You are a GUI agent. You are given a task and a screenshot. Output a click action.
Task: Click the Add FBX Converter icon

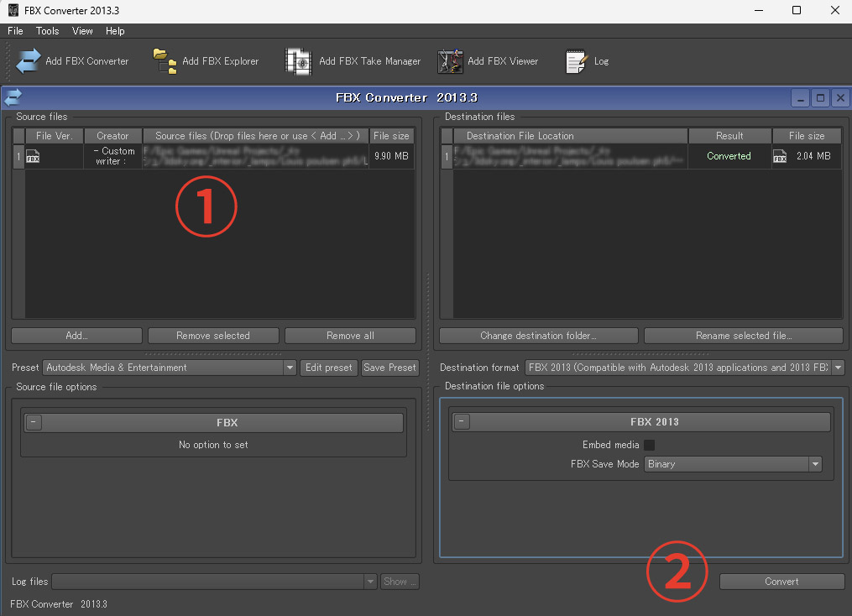[x=29, y=61]
